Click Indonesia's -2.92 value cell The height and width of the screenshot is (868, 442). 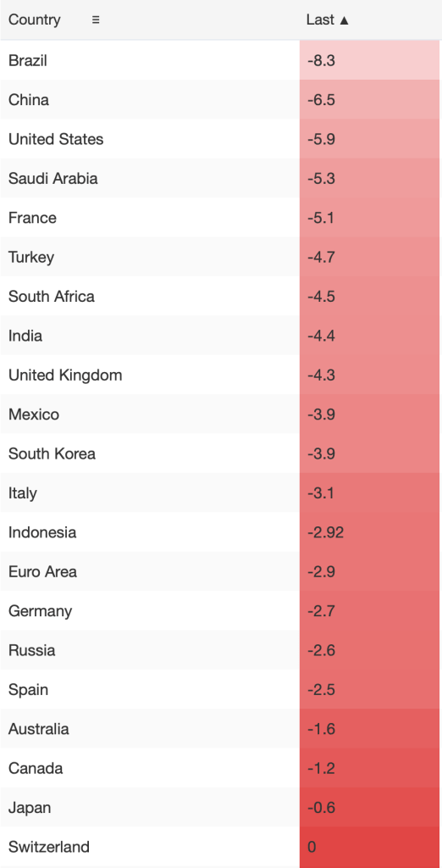[370, 532]
